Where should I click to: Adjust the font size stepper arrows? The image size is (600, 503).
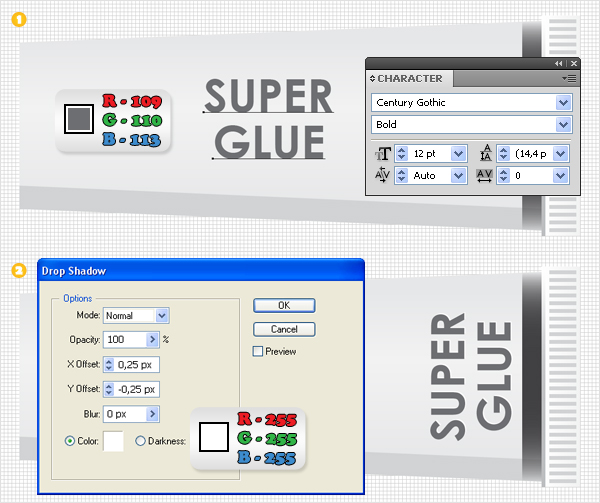click(x=401, y=154)
